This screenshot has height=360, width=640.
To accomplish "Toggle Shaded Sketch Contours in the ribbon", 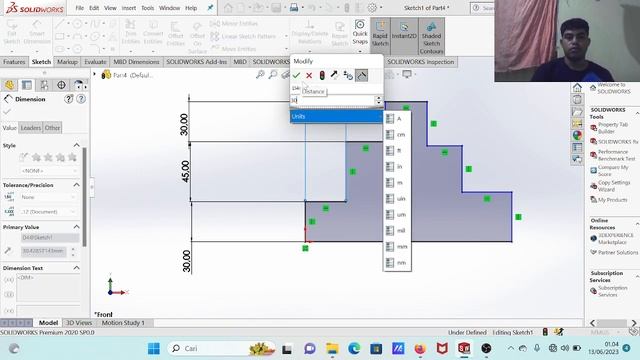I will pos(431,37).
